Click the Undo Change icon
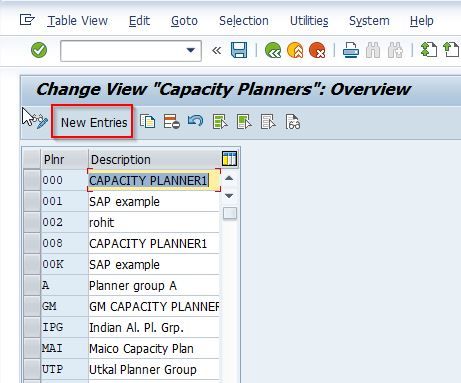The image size is (461, 383). pos(195,121)
